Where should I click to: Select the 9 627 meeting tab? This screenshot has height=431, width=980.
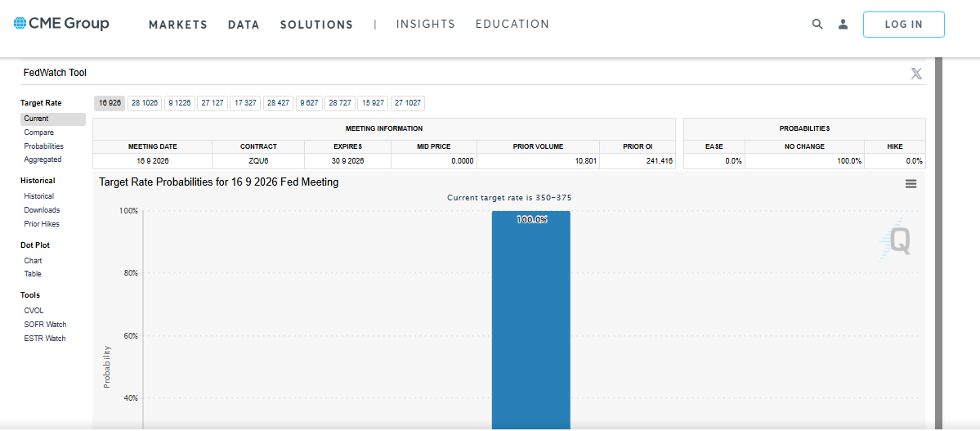(x=310, y=103)
